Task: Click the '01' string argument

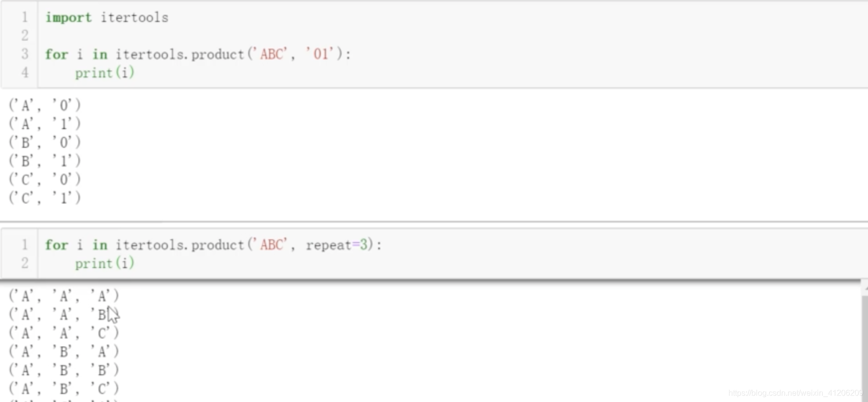Action: (x=320, y=54)
